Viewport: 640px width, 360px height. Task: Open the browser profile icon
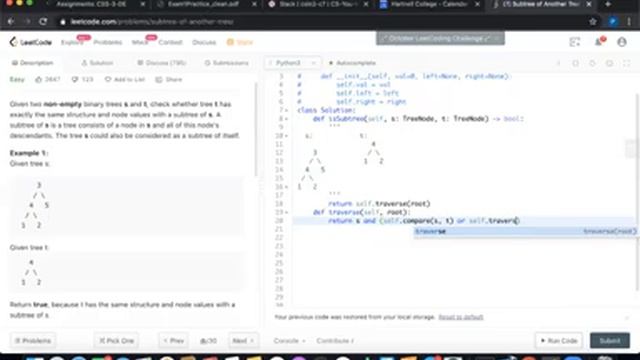[613, 22]
